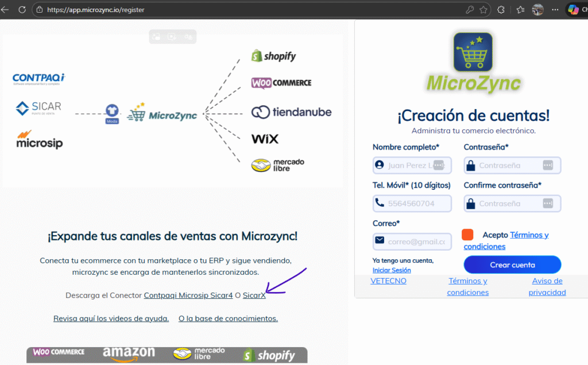Open the browser extensions puzzle icon
Image resolution: width=588 pixels, height=365 pixels.
501,10
